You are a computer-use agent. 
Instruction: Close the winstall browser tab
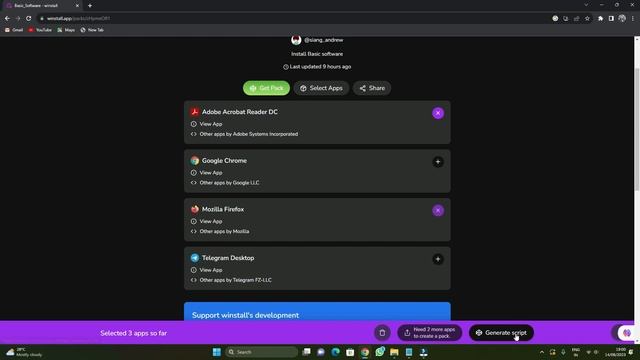pos(77,6)
